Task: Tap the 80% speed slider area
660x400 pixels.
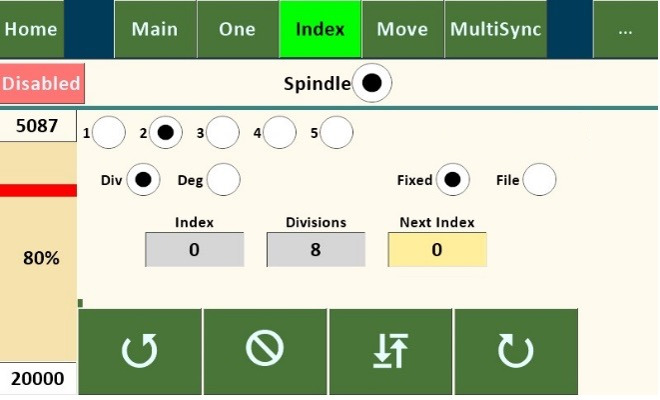Action: tap(41, 258)
